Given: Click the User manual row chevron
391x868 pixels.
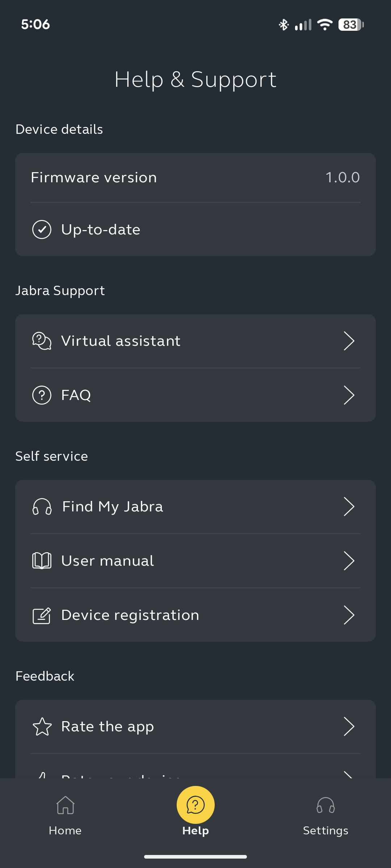Looking at the screenshot, I should pyautogui.click(x=349, y=561).
